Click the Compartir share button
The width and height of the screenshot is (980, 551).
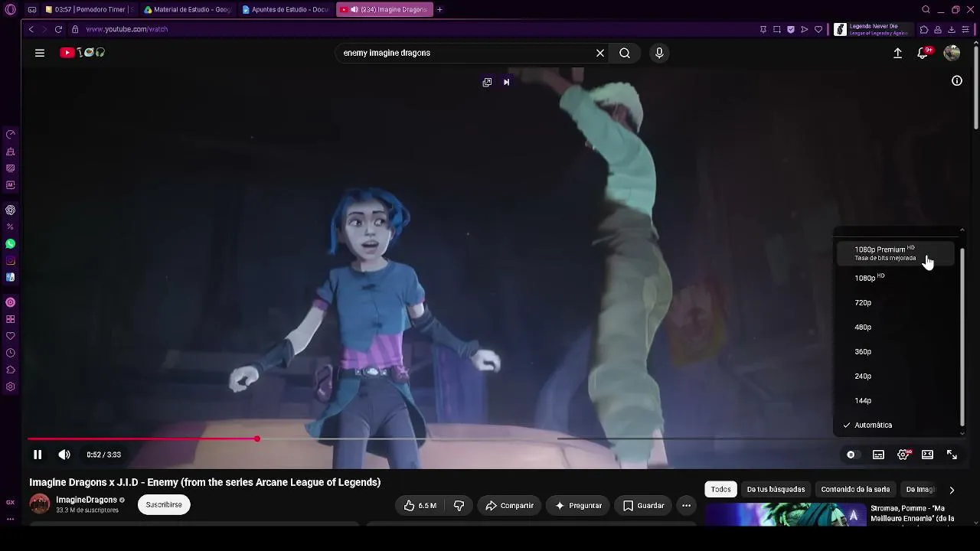point(509,505)
